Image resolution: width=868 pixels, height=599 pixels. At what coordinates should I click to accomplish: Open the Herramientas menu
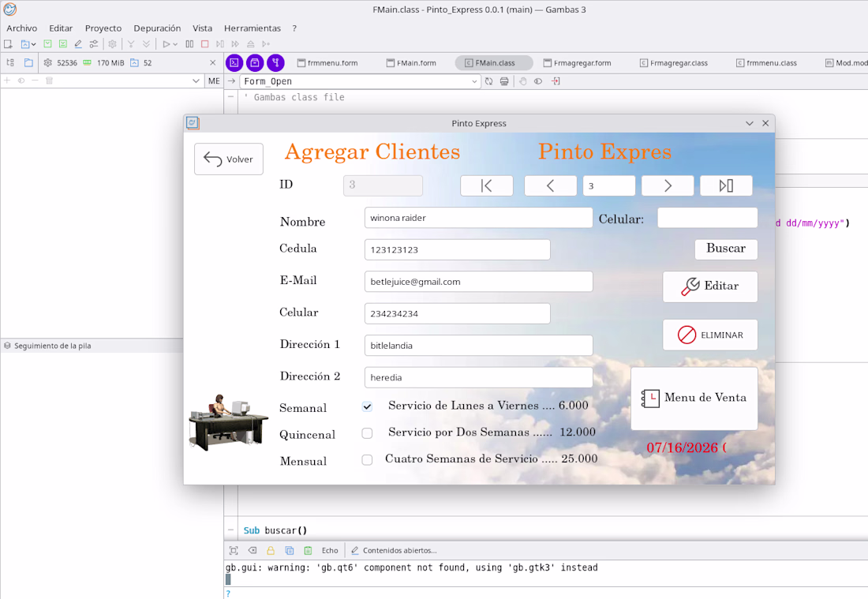click(252, 28)
